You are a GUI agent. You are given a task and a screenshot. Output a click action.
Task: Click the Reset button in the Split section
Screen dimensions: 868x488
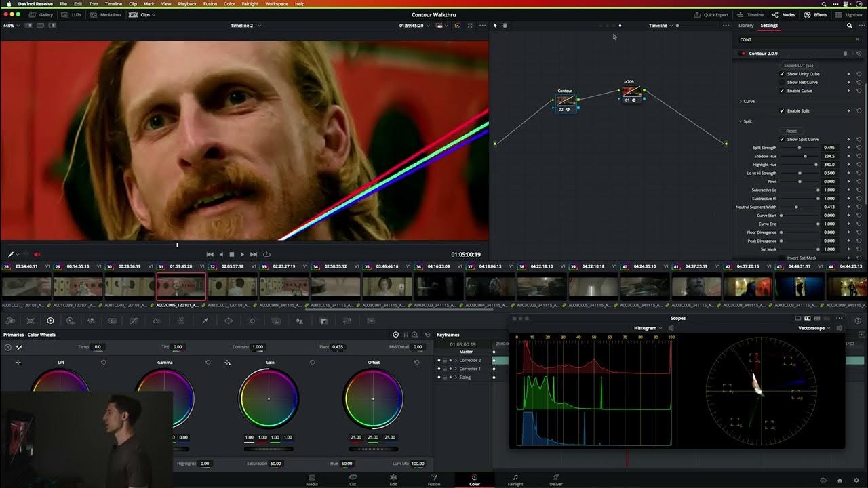[x=791, y=131]
